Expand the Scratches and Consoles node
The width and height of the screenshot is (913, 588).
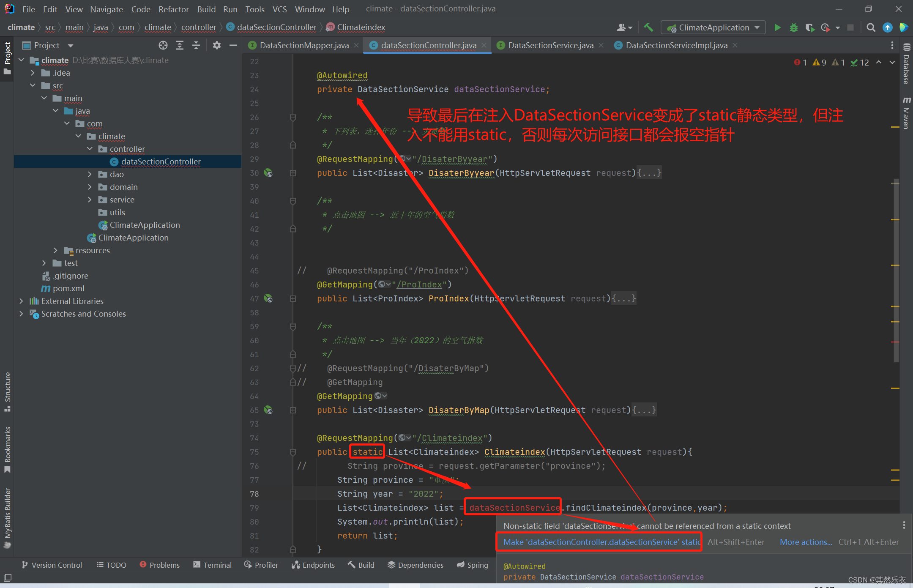click(x=22, y=314)
